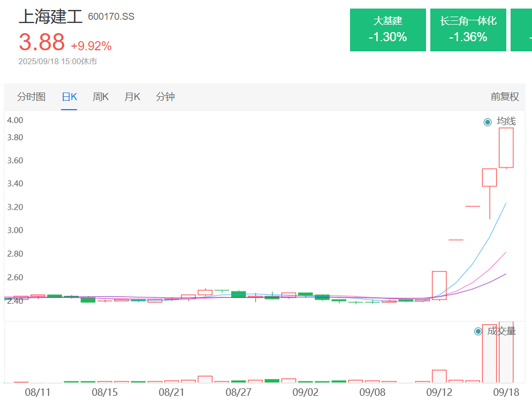
Task: Click the 09/02 date axis label
Action: [x=306, y=393]
